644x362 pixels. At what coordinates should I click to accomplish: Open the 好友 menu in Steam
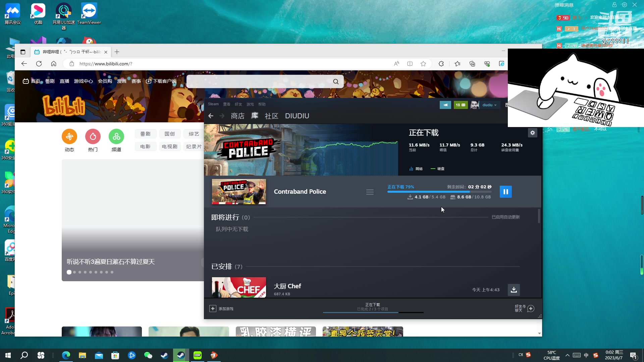(238, 104)
